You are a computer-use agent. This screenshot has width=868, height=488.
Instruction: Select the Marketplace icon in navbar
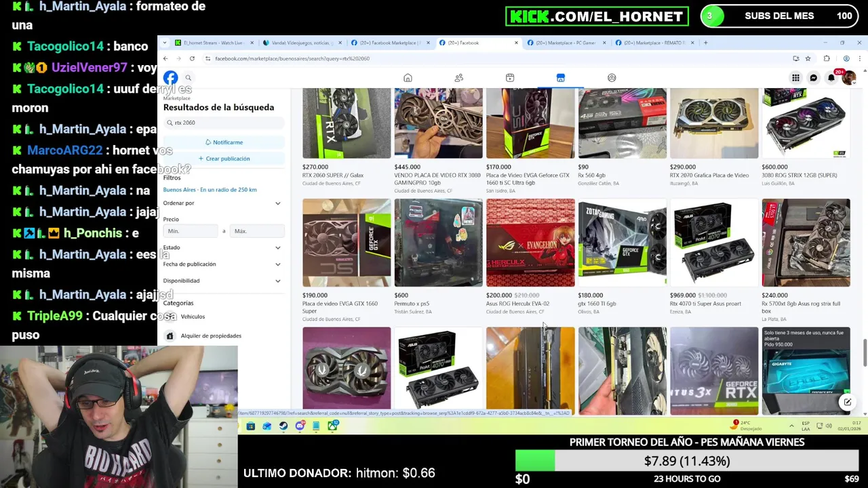(x=561, y=78)
